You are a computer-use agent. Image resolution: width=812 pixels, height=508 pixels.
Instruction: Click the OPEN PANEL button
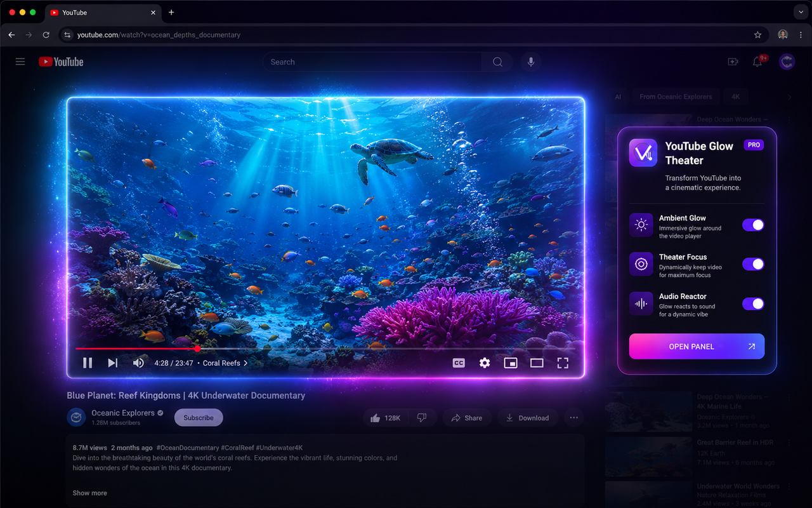(697, 347)
